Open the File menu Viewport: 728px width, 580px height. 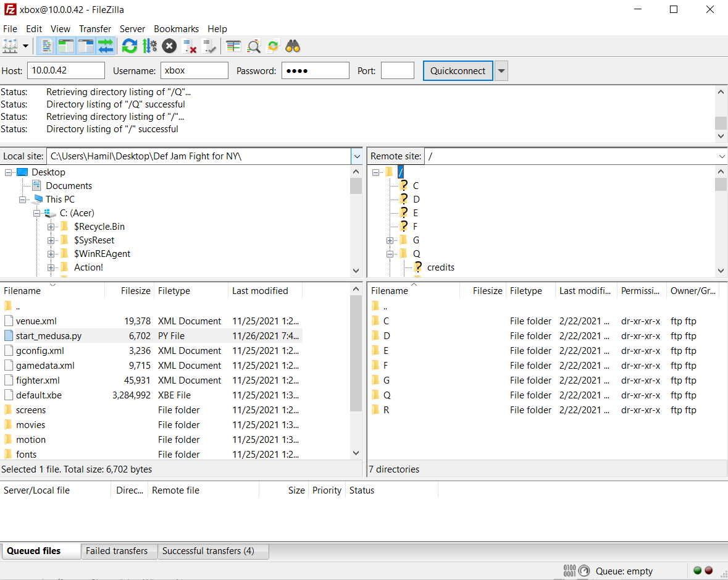[10, 29]
